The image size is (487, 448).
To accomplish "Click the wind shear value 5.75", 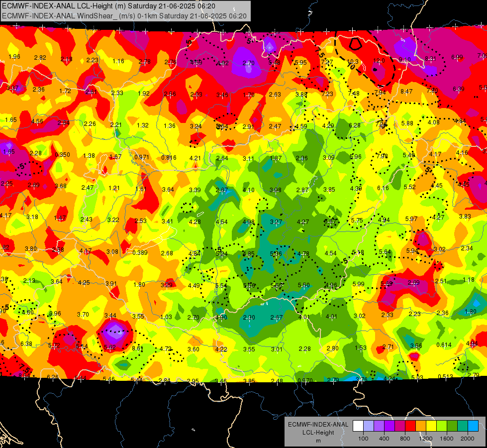I will point(357,220).
